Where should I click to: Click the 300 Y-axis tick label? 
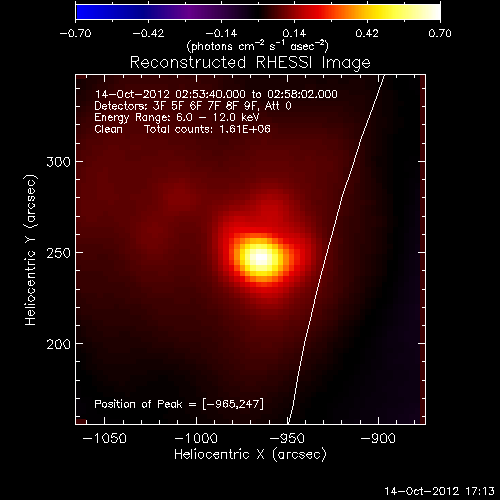pyautogui.click(x=59, y=162)
